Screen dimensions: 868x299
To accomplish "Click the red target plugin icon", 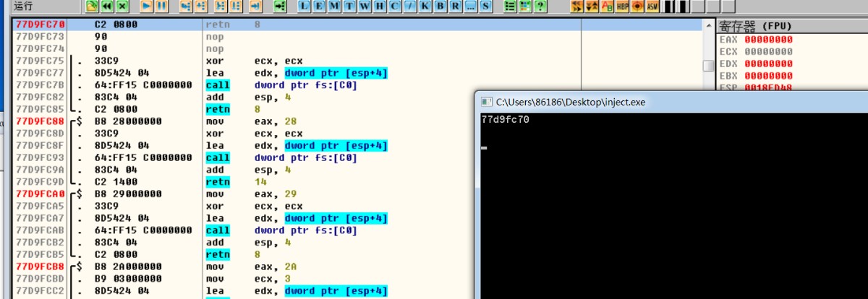I will 637,6.
